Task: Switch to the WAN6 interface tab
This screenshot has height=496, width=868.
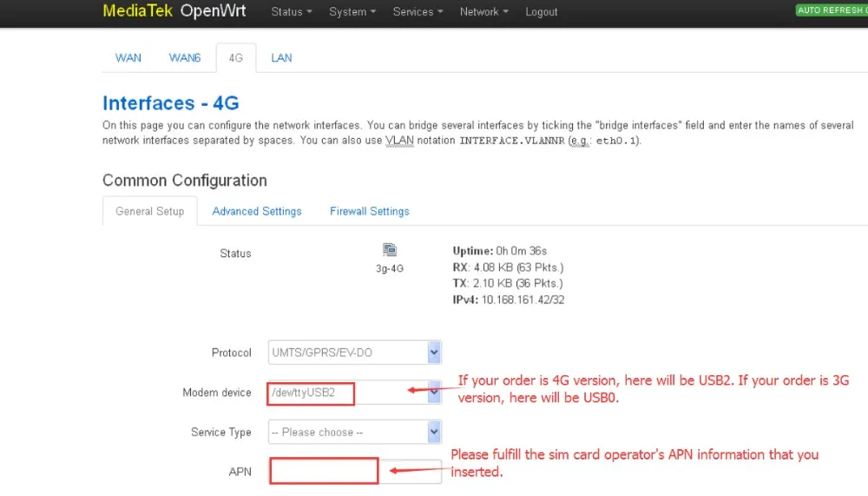Action: point(184,58)
